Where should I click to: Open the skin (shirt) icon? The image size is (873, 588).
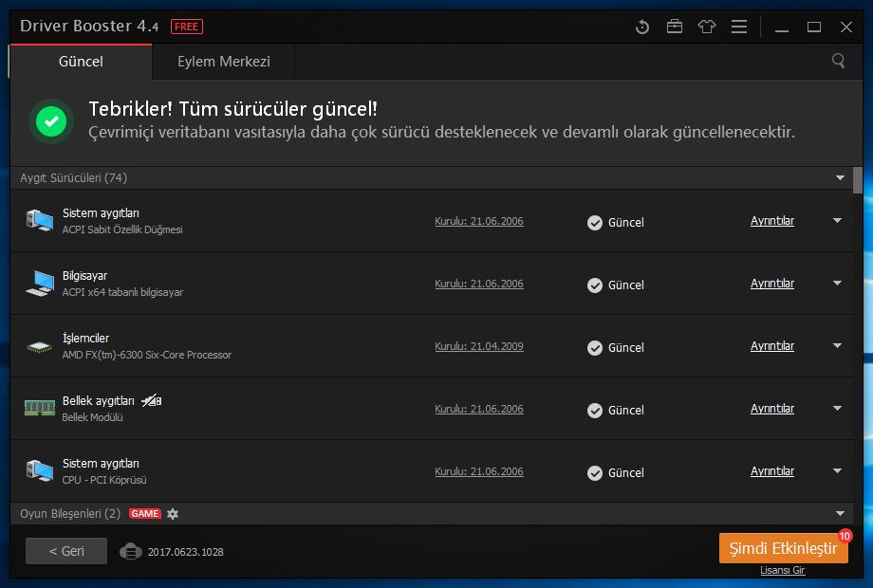pos(707,27)
